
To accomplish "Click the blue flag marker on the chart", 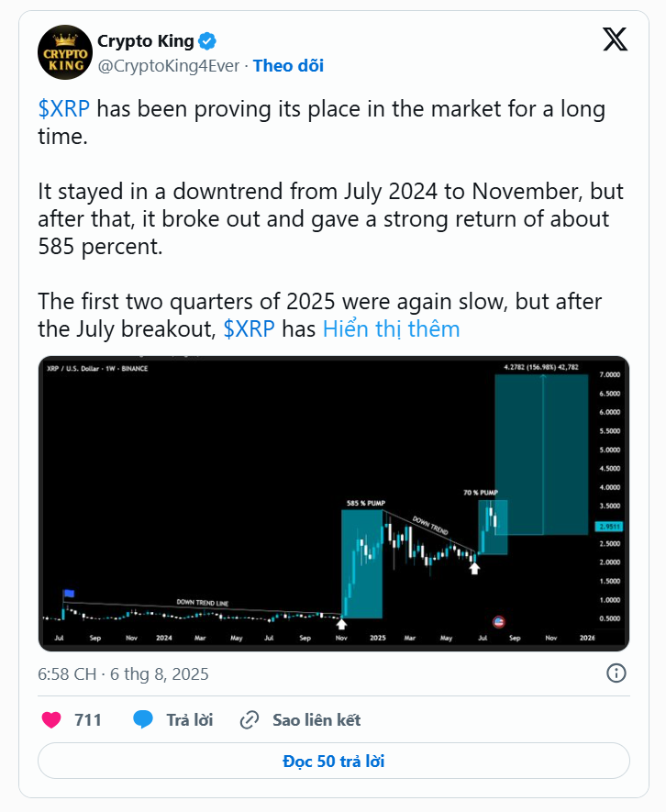I will point(67,595).
